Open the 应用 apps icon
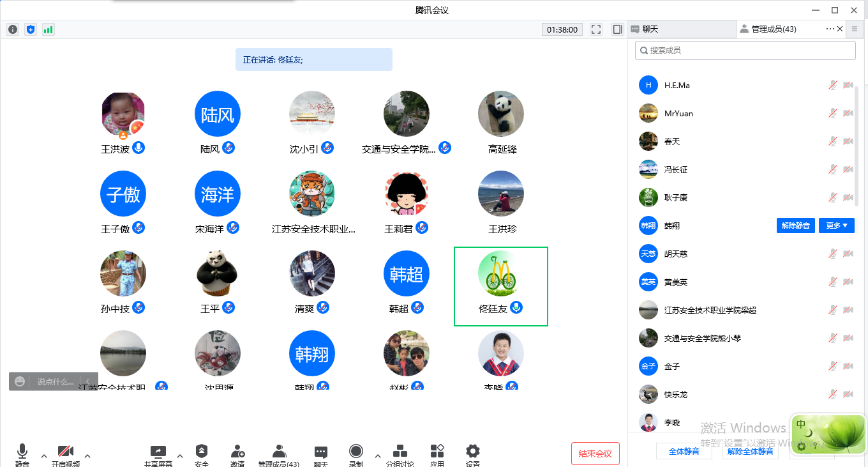The height and width of the screenshot is (467, 868). [x=437, y=452]
